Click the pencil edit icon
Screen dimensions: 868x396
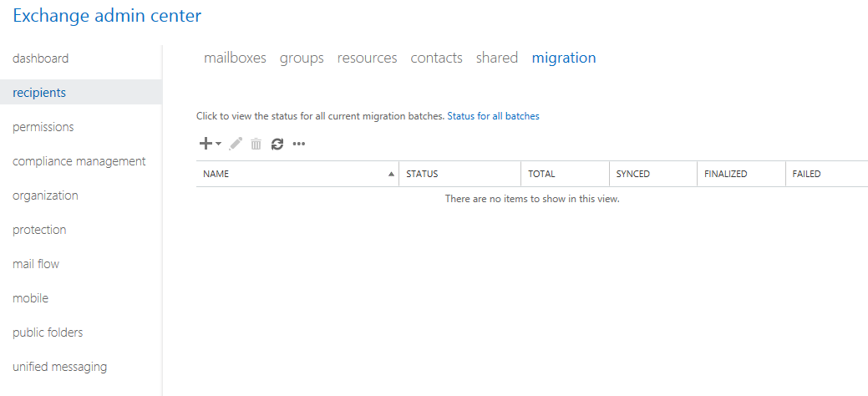pos(236,144)
